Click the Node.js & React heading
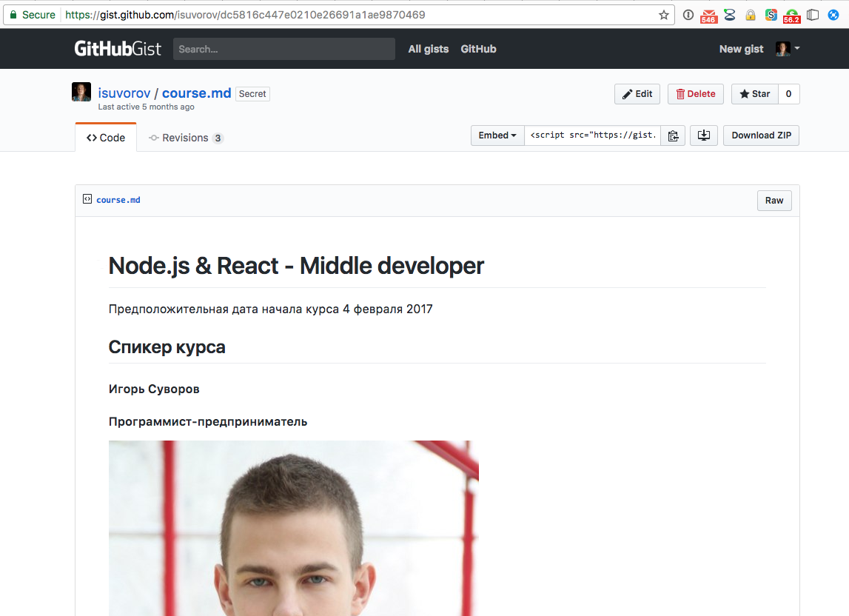849x616 pixels. [x=296, y=266]
